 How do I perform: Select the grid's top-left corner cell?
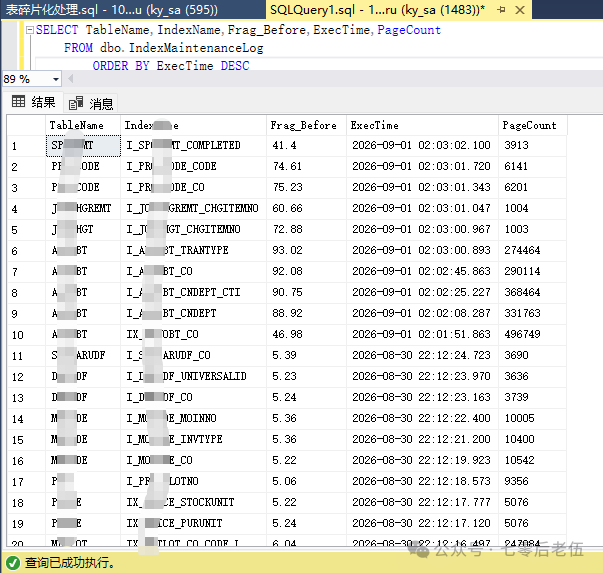pyautogui.click(x=26, y=125)
